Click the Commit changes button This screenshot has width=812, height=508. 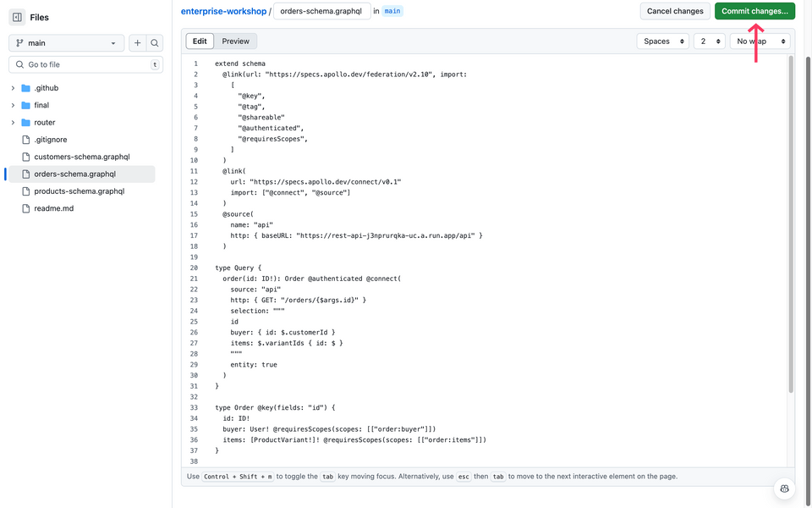[754, 11]
